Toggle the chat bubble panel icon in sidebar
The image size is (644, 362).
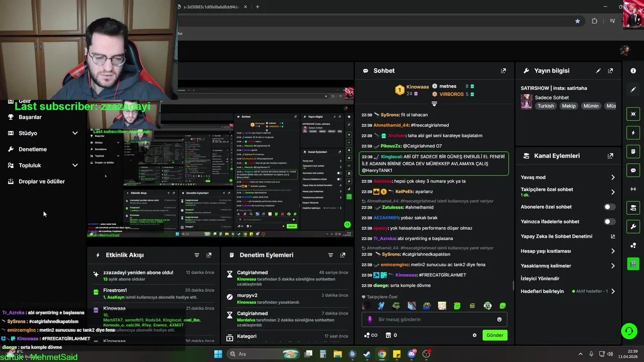click(633, 170)
